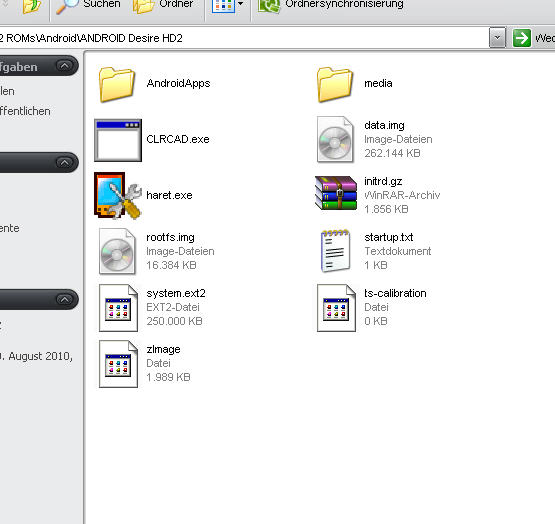This screenshot has height=524, width=555.
Task: Click the 1.989 KB size text
Action: (168, 377)
